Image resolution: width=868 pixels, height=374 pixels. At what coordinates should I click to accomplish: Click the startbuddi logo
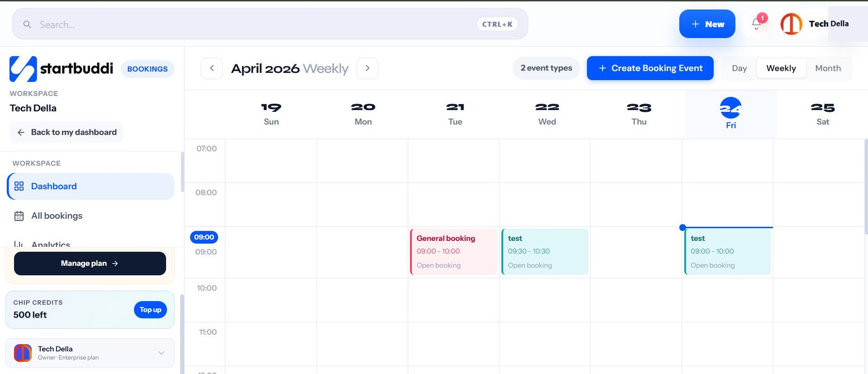61,68
